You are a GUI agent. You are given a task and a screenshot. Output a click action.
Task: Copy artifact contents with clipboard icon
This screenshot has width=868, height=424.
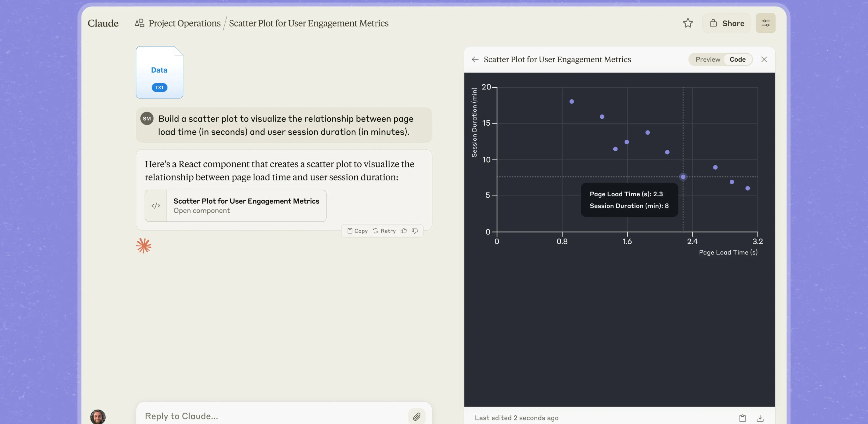742,418
